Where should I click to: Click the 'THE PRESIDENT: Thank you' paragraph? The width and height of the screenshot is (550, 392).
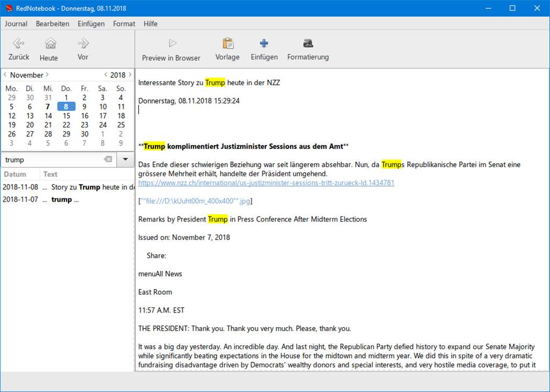tap(244, 328)
